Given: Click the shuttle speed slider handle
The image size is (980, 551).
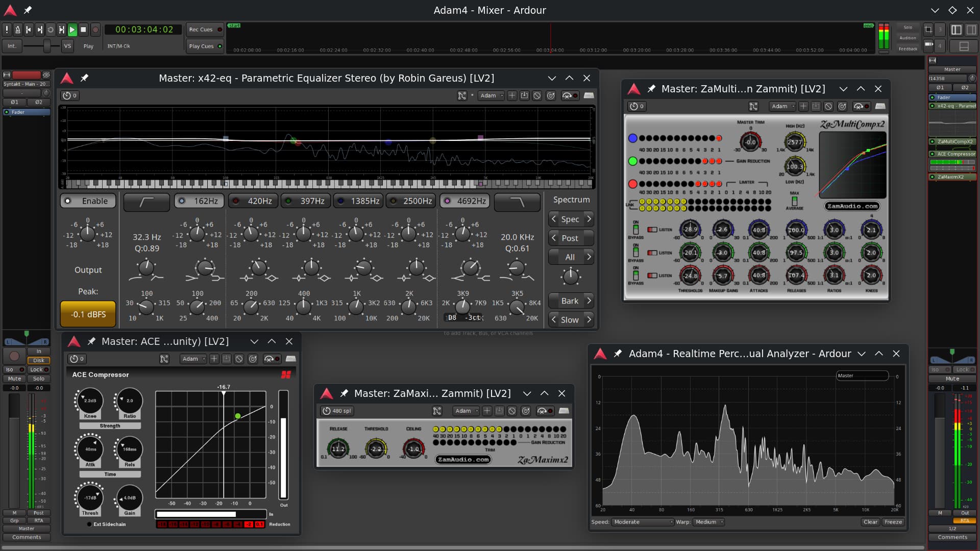Looking at the screenshot, I should point(47,46).
